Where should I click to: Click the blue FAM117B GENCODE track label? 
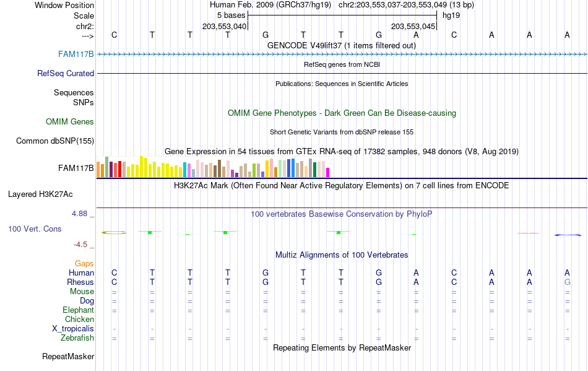(x=76, y=55)
